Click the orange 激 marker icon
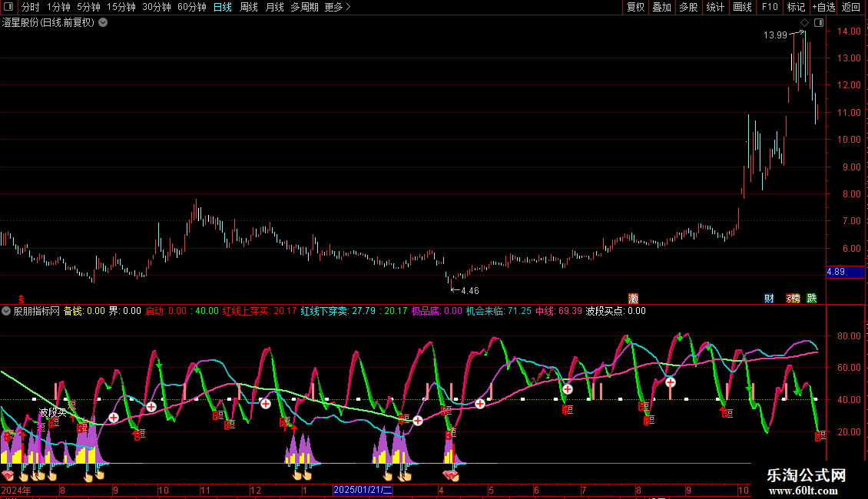 [633, 298]
